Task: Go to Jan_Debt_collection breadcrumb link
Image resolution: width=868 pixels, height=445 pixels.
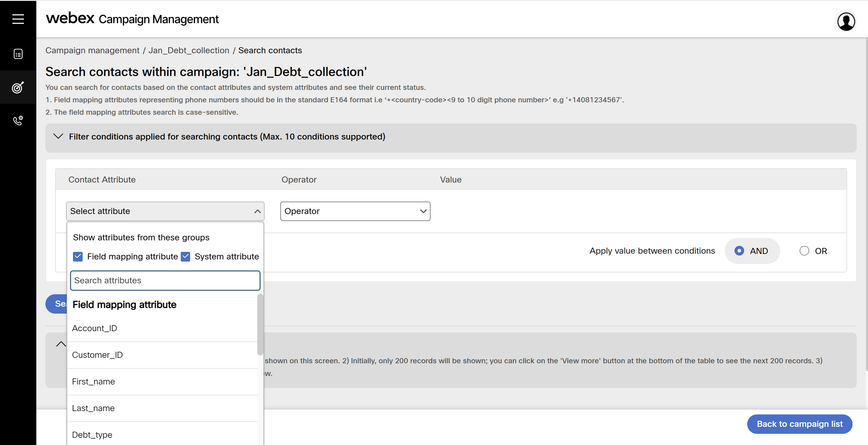Action: pyautogui.click(x=189, y=50)
